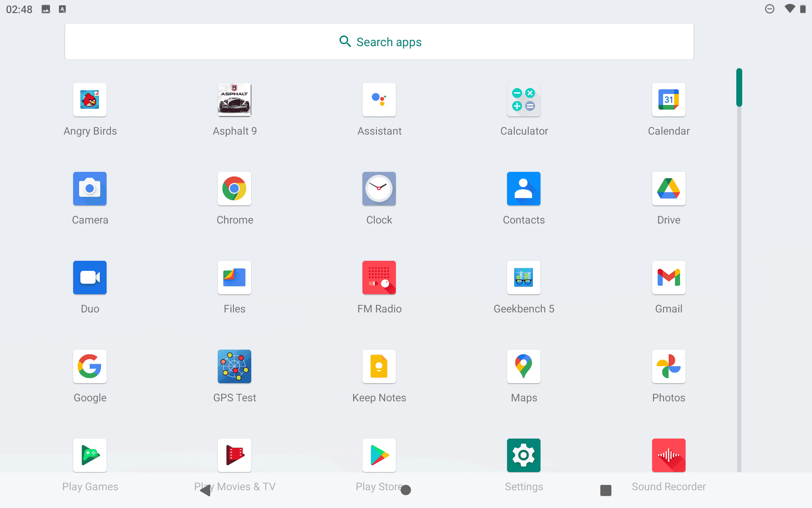The image size is (812, 508).
Task: Launch the Duo video calling app
Action: coord(90,278)
